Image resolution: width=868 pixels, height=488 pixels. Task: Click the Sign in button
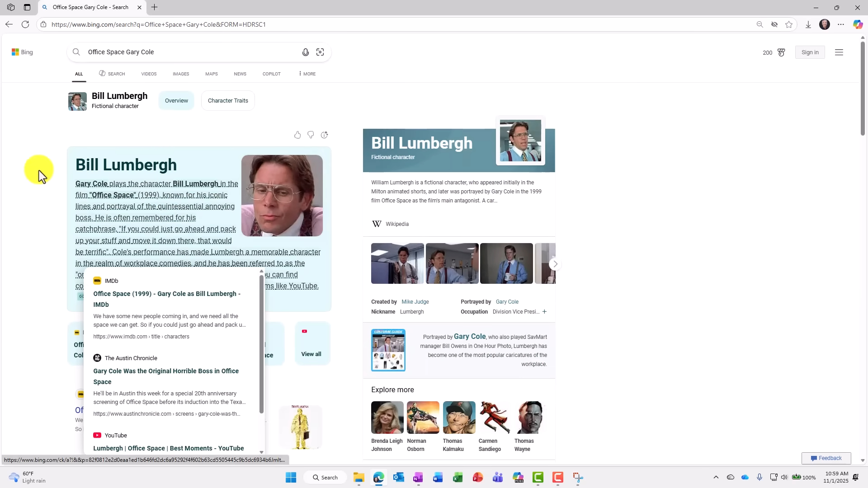810,52
